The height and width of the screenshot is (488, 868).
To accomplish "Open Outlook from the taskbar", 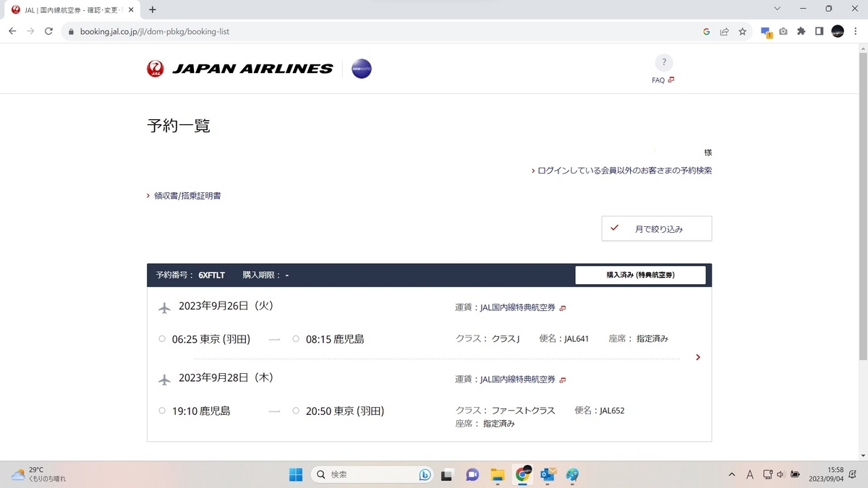I will [548, 475].
